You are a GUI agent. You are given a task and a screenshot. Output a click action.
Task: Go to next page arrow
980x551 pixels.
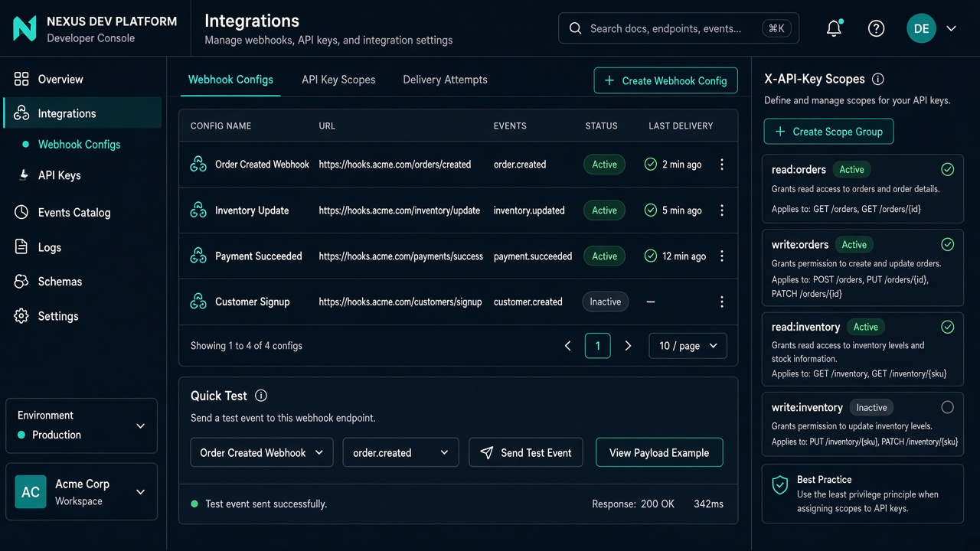coord(628,346)
